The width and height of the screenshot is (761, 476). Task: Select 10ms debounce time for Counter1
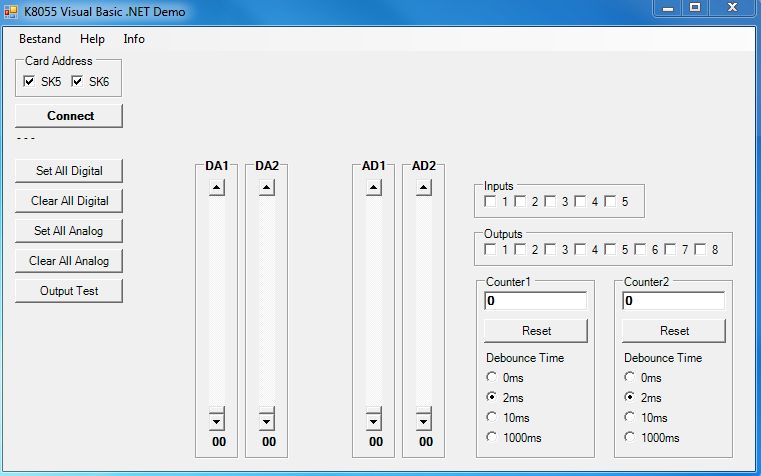click(x=491, y=417)
